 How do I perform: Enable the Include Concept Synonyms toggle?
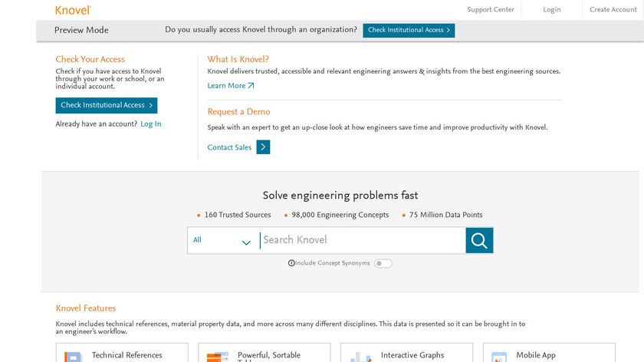pos(383,263)
